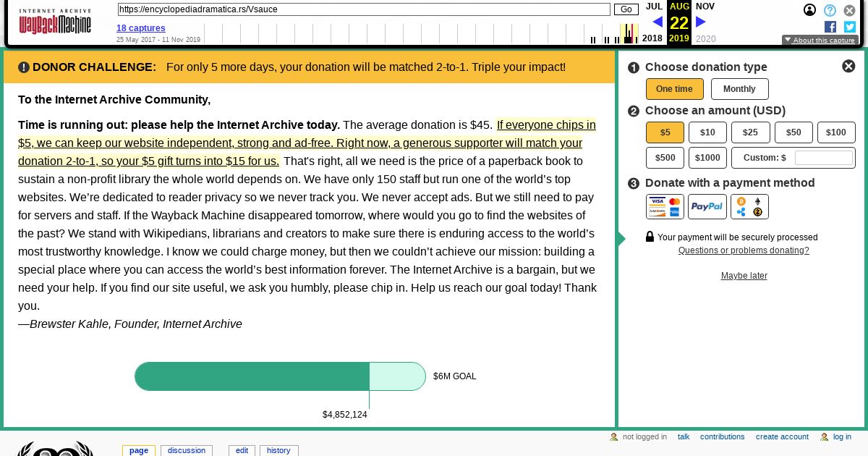Image resolution: width=868 pixels, height=456 pixels.
Task: Open the user account icon in toolbar
Action: click(x=810, y=10)
